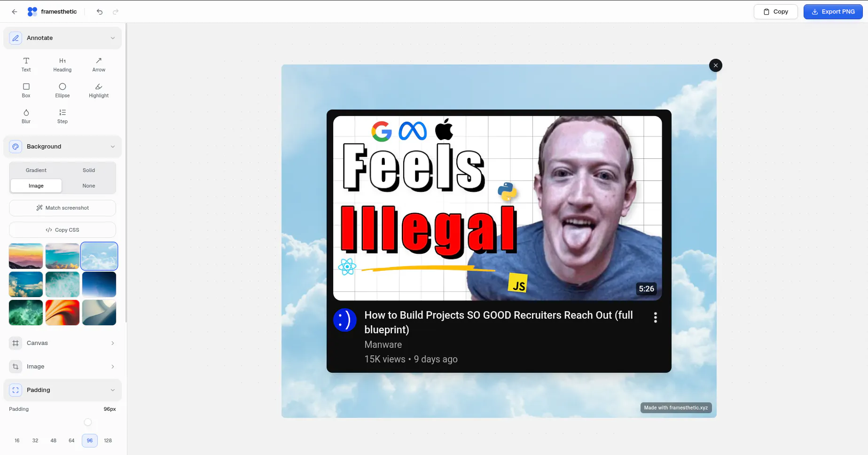Click the Padding brackets icon
The height and width of the screenshot is (455, 868).
click(x=16, y=390)
